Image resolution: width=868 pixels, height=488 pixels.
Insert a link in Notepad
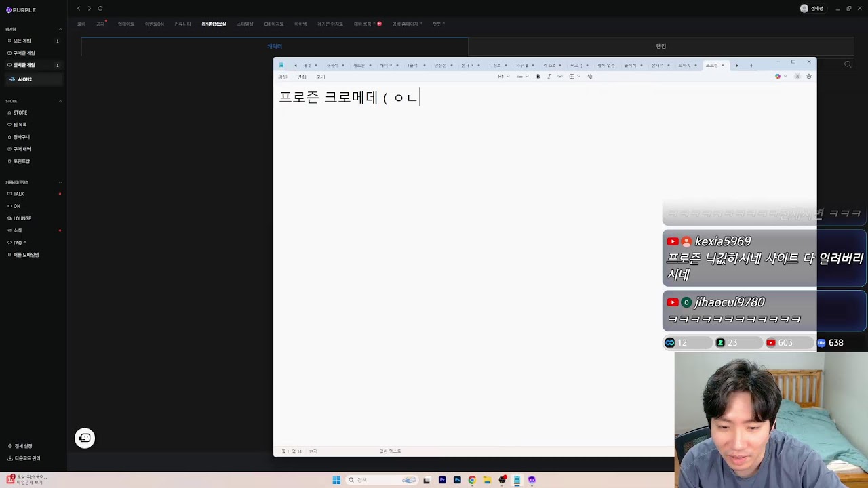point(560,77)
